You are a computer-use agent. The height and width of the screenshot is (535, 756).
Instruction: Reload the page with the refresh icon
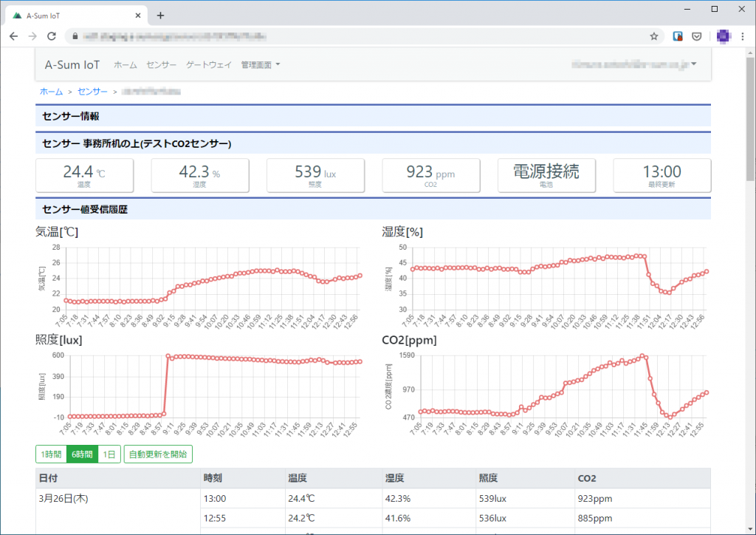pyautogui.click(x=52, y=35)
